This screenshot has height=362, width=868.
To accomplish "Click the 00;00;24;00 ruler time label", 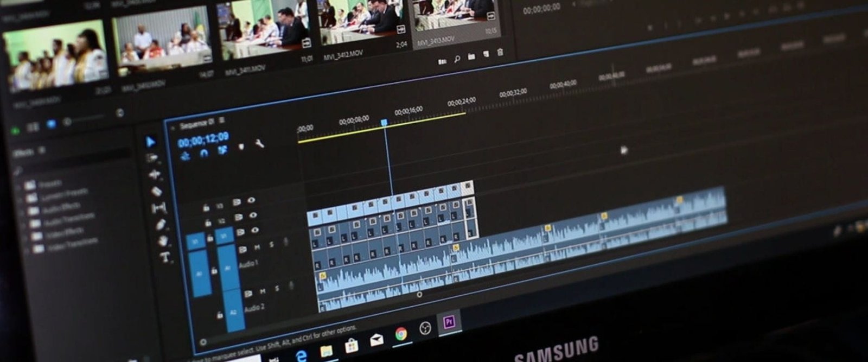I will pyautogui.click(x=462, y=101).
